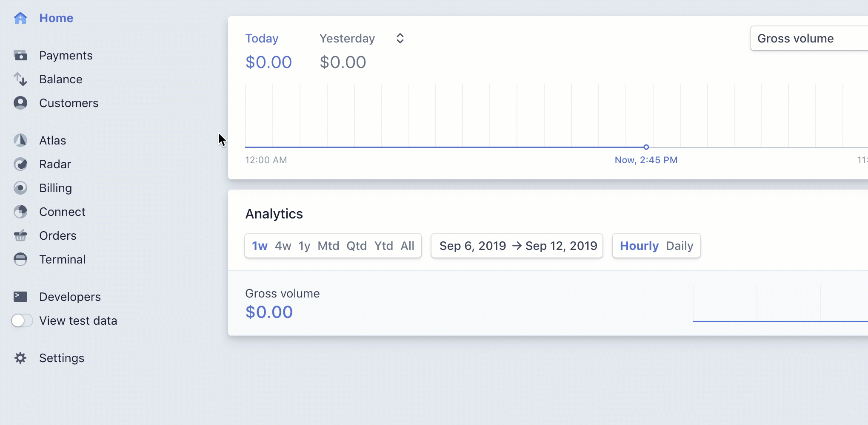Go to the Developers section
The width and height of the screenshot is (868, 425).
[70, 297]
